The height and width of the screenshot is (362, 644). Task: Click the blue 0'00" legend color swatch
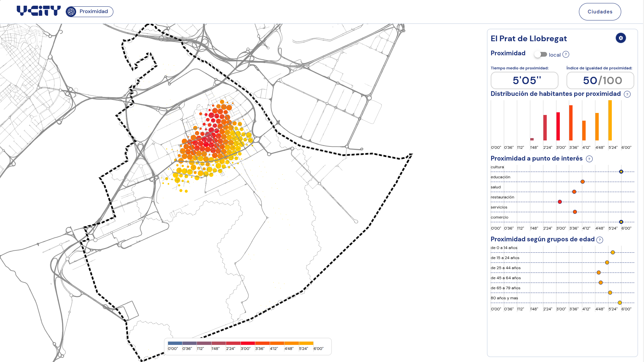coord(175,343)
